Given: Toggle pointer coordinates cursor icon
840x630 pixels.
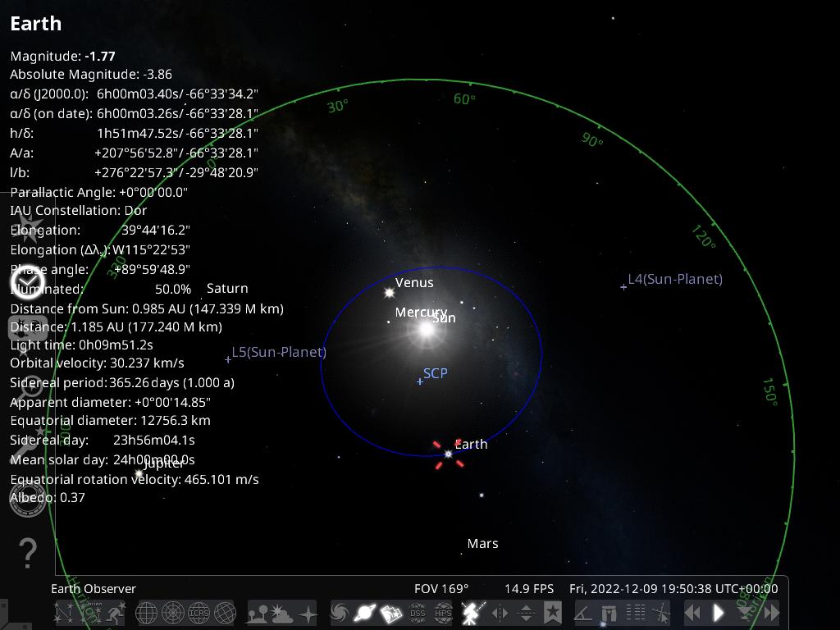Looking at the screenshot, I should point(662,612).
